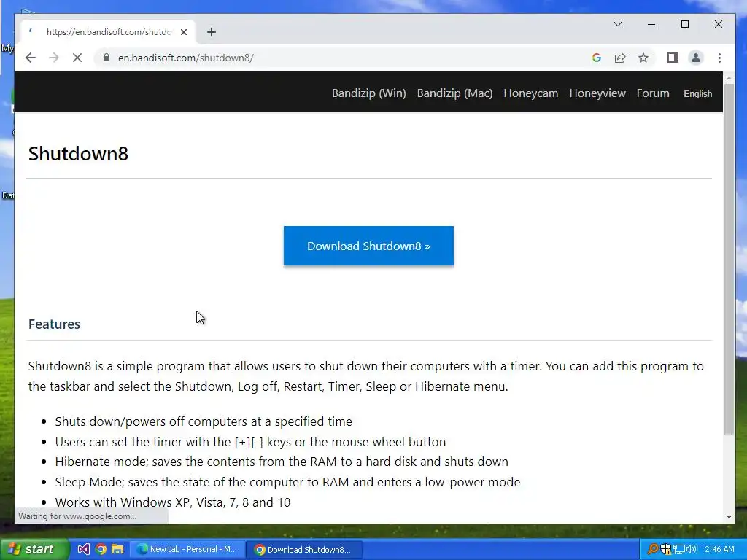Open the Chrome three-dot menu

tap(719, 58)
